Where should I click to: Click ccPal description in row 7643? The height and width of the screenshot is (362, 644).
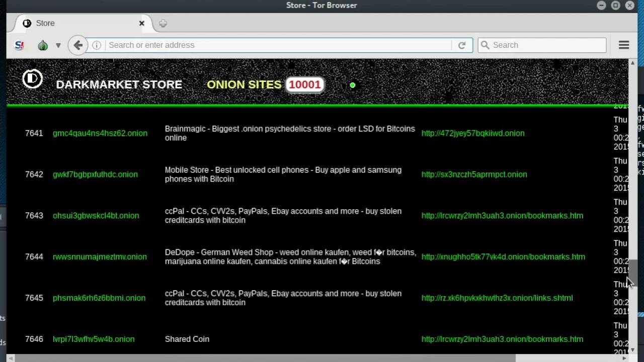[283, 216]
